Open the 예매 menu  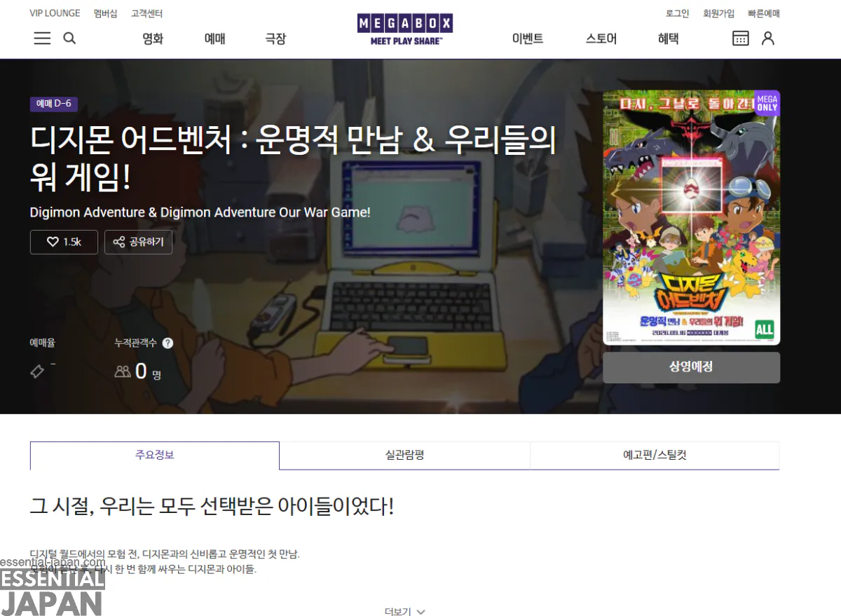[x=214, y=39]
